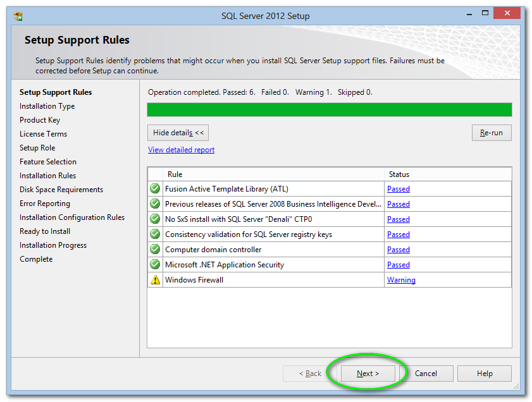Viewport: 532px width, 402px height.
Task: Open the Windows Firewall Warning status link
Action: 401,280
